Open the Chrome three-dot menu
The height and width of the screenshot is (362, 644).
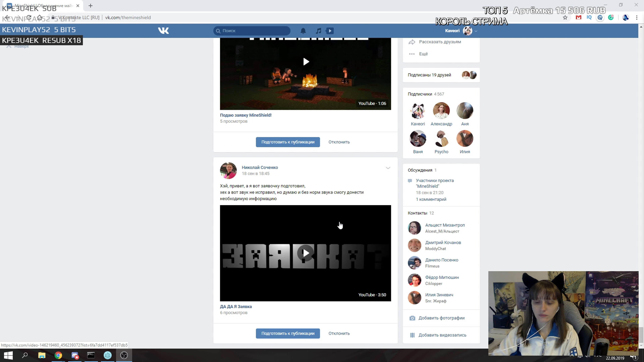(637, 17)
